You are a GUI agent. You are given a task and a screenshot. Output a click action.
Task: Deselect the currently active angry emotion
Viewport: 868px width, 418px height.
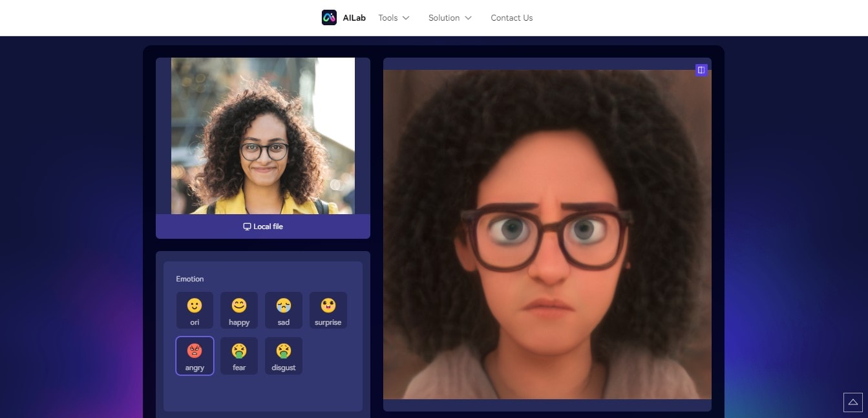pyautogui.click(x=195, y=355)
